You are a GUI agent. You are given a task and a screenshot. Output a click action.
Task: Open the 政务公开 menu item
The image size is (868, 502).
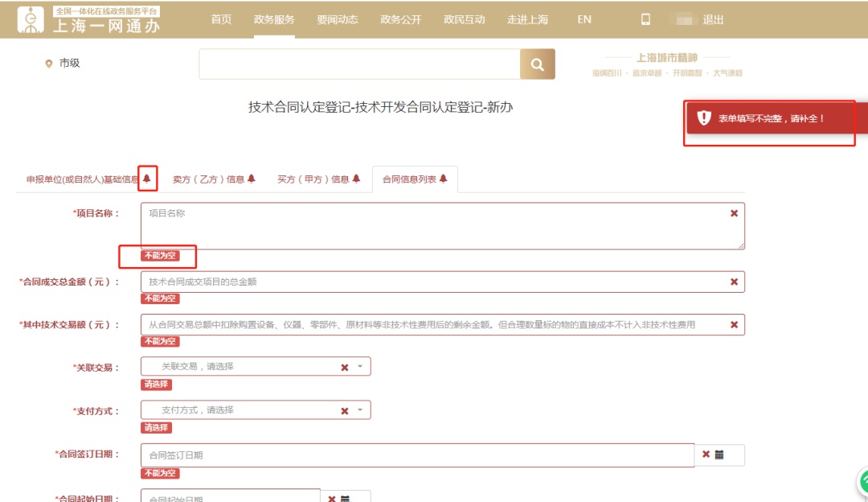[399, 20]
